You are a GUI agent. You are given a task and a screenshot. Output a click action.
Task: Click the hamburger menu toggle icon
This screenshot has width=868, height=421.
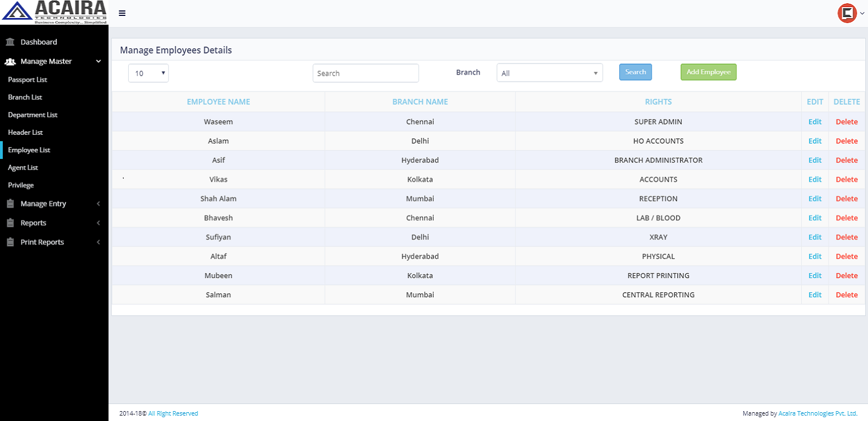click(122, 13)
